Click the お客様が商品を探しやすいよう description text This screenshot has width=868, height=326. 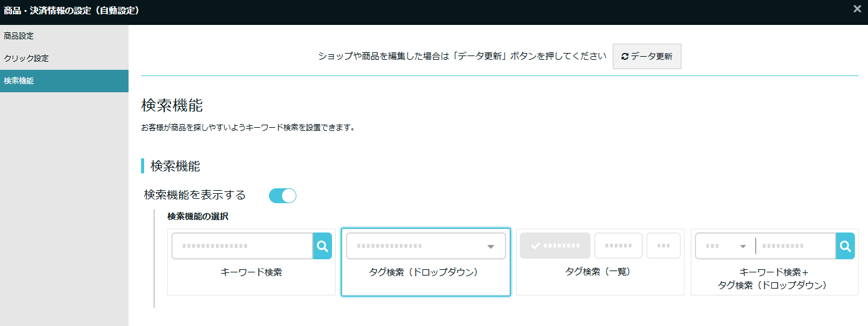click(248, 128)
